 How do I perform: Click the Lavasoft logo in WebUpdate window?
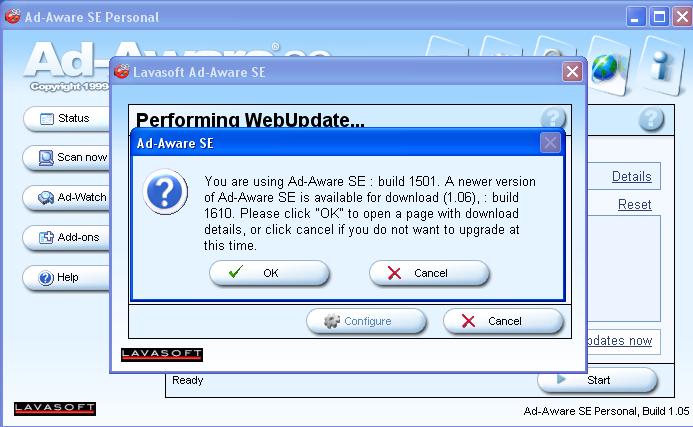point(162,355)
